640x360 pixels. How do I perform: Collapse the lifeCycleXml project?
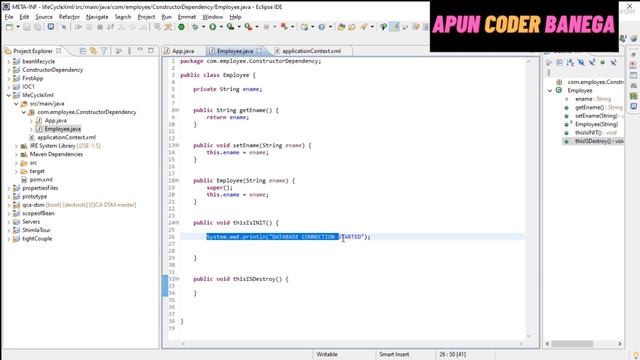pos(9,95)
